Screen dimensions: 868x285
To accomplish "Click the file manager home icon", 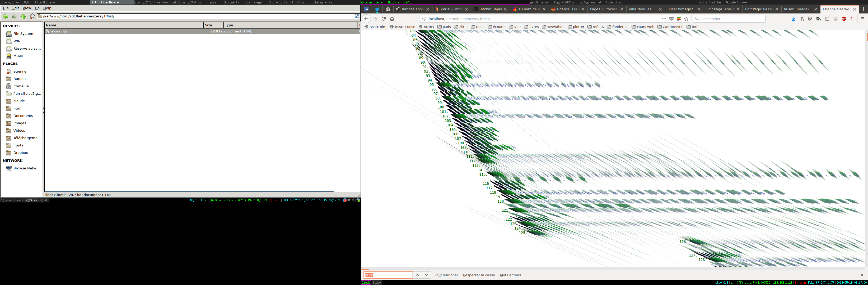I will pyautogui.click(x=32, y=16).
